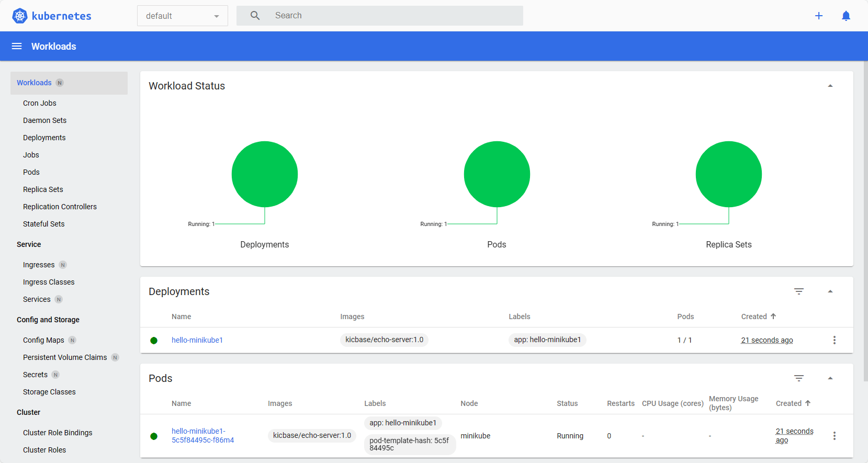Click the filter icon in Pods card
Viewport: 868px width, 463px height.
click(799, 378)
